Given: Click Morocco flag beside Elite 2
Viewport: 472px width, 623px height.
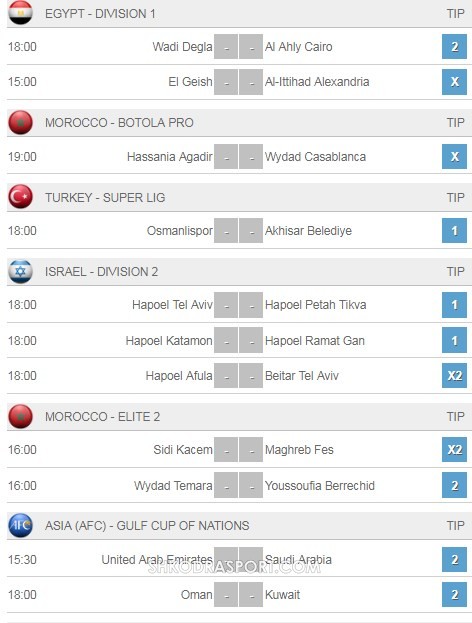Looking at the screenshot, I should click(20, 416).
